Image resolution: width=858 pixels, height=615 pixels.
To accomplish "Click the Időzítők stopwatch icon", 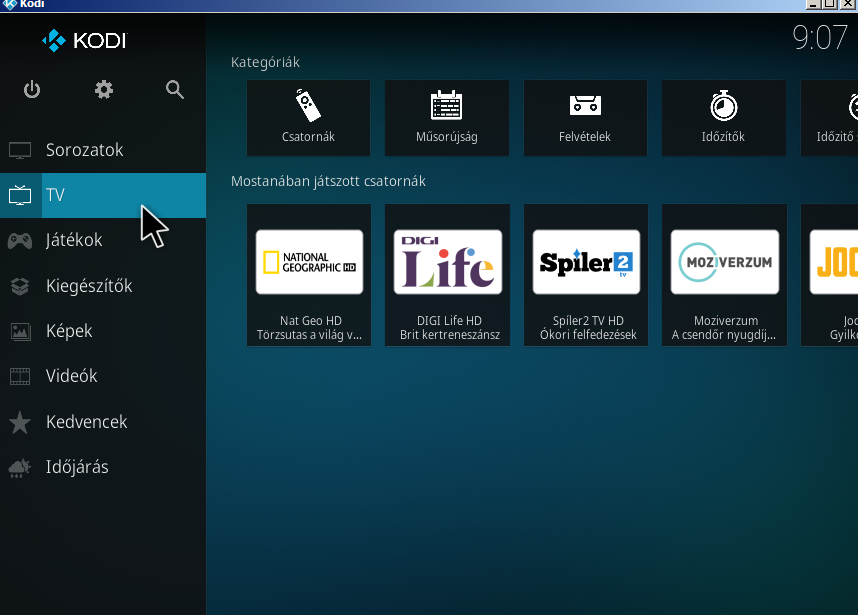I will 723,105.
